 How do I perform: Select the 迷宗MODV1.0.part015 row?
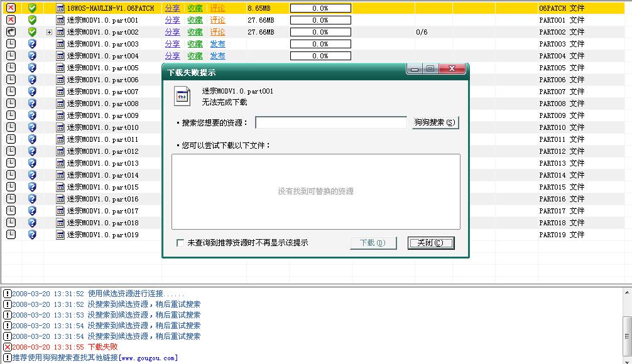(102, 187)
